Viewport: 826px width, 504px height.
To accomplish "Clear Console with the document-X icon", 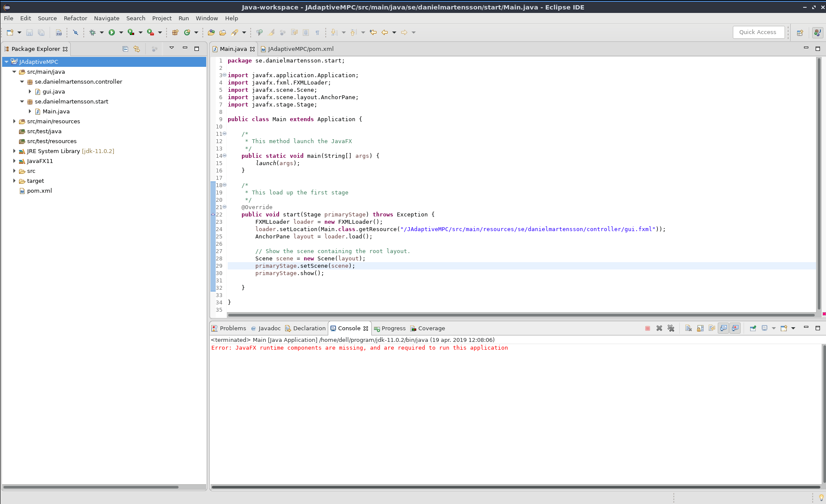I will coord(688,328).
